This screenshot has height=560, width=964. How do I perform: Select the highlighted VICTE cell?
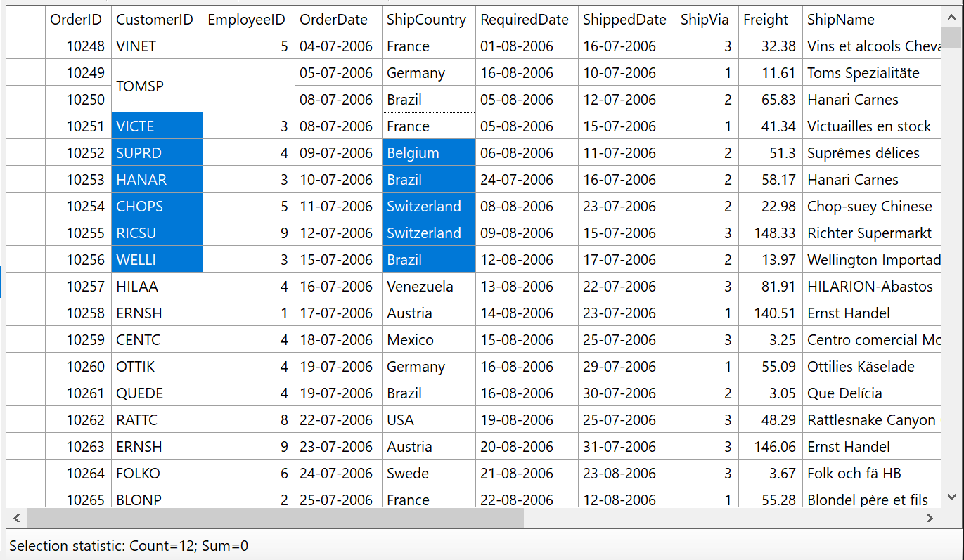157,126
